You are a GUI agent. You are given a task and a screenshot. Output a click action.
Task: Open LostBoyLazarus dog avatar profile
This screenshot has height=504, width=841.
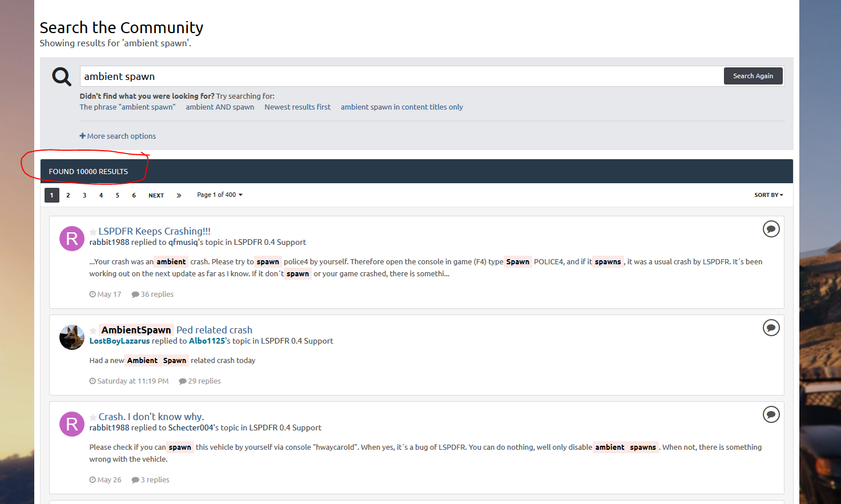pos(72,337)
